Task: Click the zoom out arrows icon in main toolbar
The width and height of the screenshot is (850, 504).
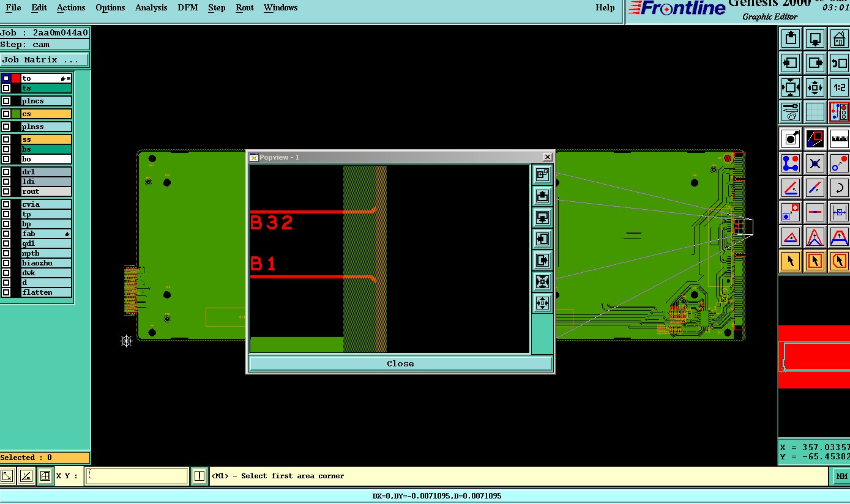Action: click(815, 87)
